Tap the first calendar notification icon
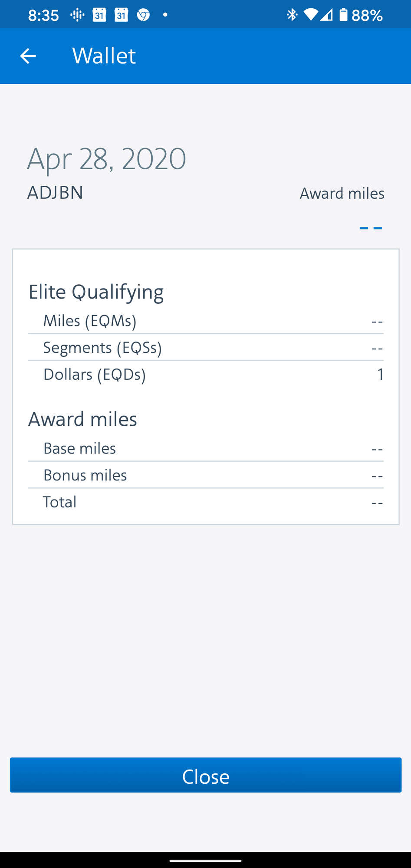 coord(99,15)
